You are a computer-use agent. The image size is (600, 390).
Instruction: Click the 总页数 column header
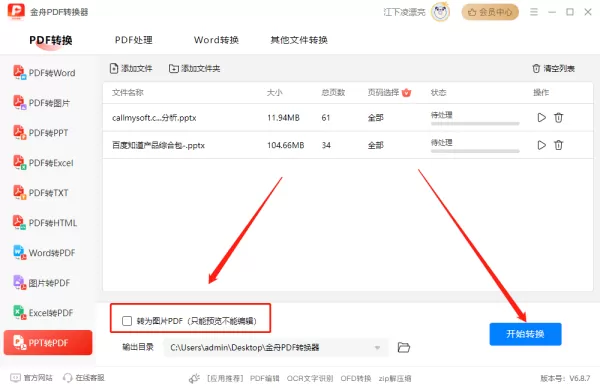pyautogui.click(x=333, y=93)
